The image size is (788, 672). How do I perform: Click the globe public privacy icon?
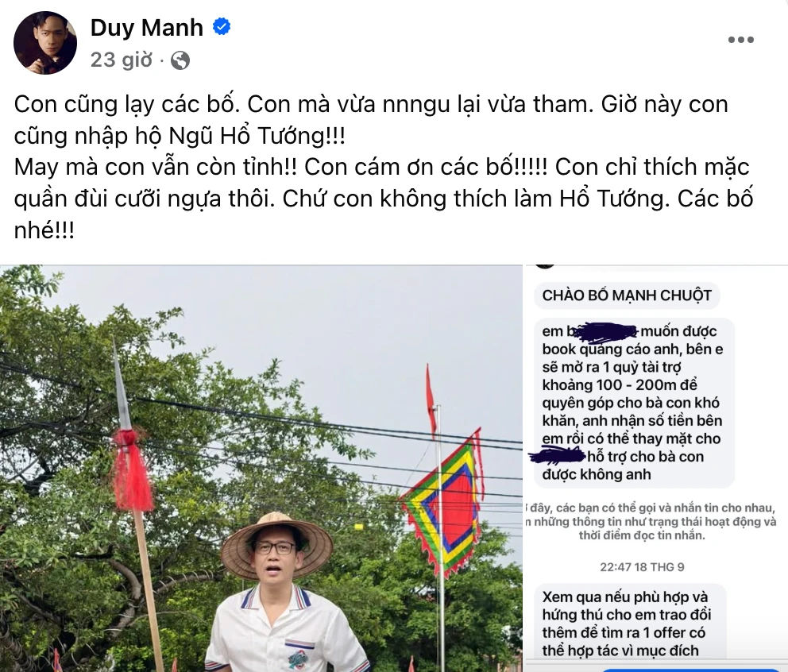click(180, 60)
